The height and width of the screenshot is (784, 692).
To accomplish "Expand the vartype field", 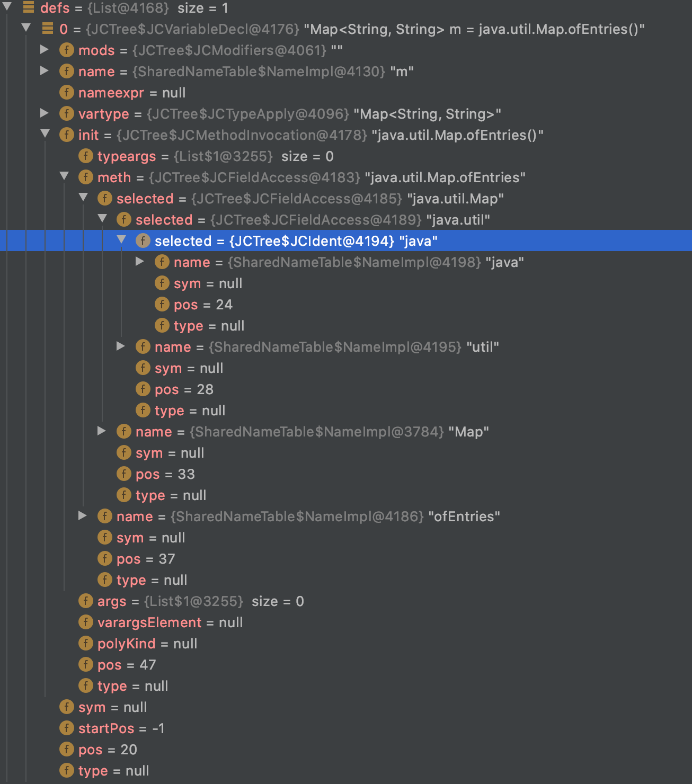I will [45, 113].
